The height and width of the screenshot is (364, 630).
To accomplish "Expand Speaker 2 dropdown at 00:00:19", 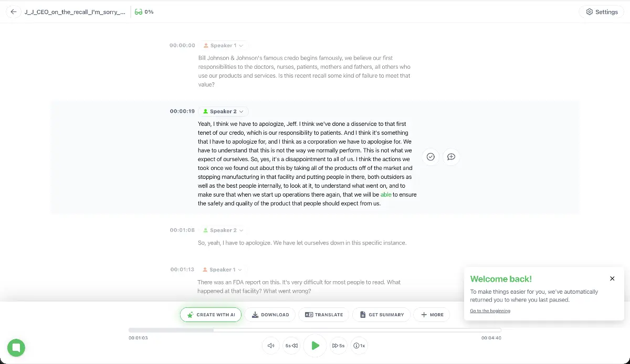I will 224,111.
